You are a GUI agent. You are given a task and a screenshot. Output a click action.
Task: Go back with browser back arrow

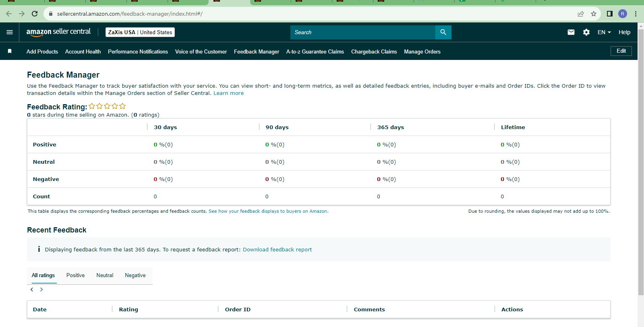(x=9, y=14)
